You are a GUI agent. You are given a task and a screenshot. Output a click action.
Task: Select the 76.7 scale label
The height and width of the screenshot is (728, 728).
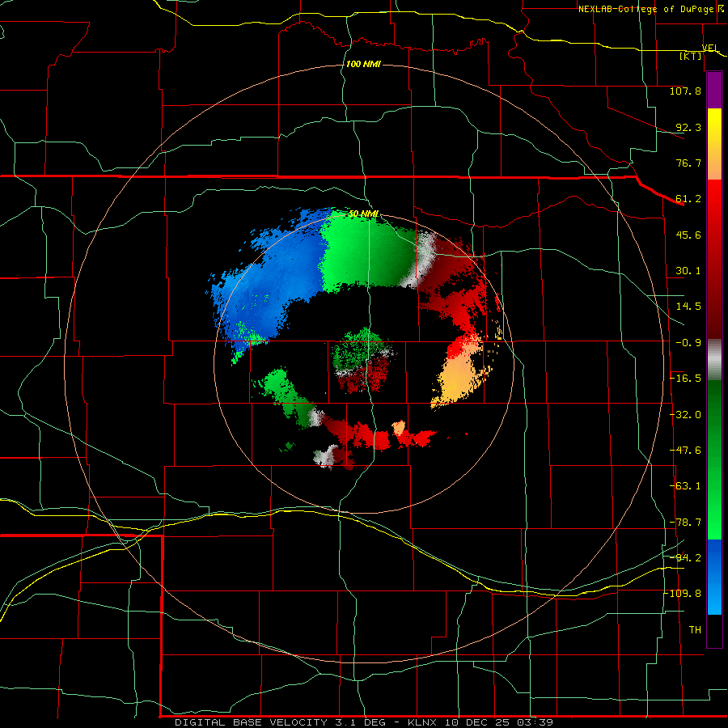coord(688,163)
